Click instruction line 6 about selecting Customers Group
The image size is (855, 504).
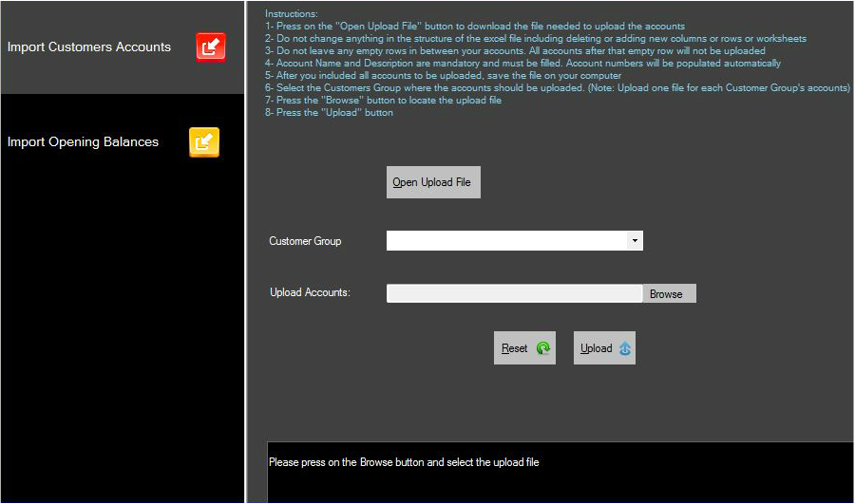pyautogui.click(x=558, y=87)
